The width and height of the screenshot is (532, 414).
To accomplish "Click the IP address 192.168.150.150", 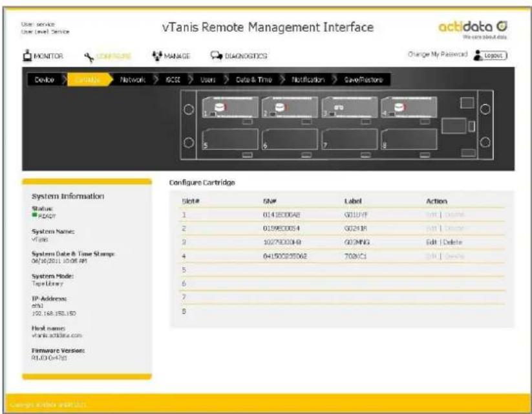I will (54, 313).
